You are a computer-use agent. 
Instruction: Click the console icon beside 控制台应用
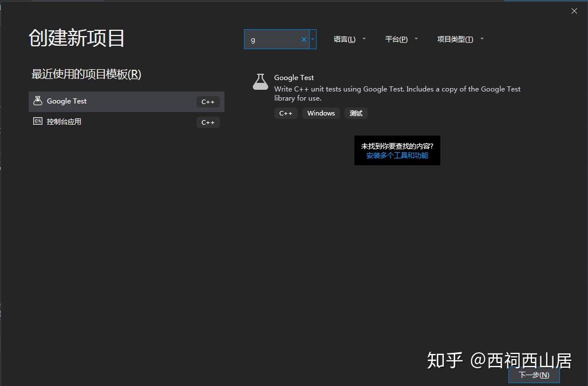[x=38, y=121]
